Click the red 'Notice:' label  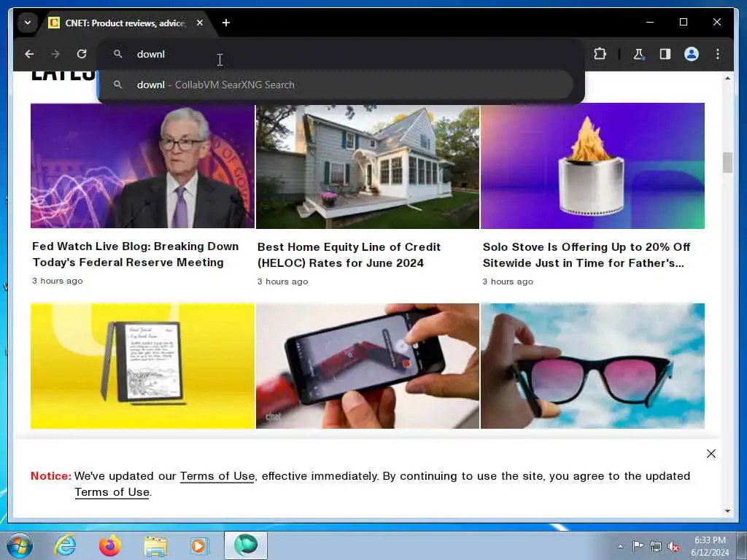click(51, 475)
